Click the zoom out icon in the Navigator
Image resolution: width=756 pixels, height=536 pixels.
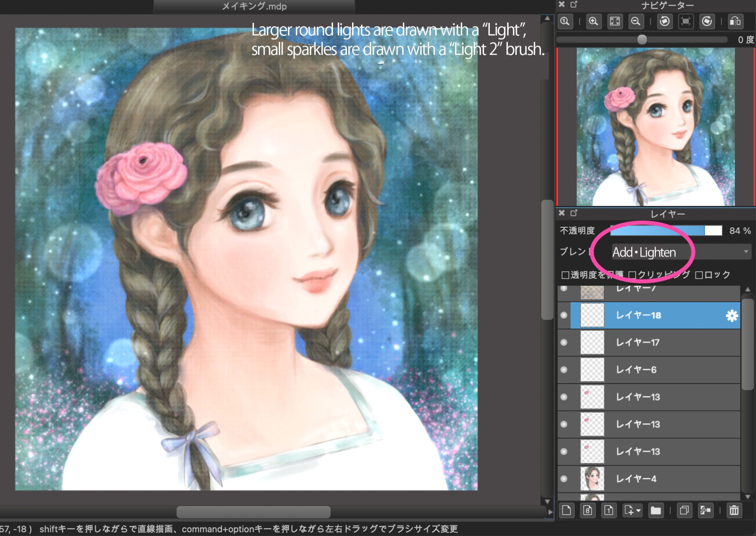tap(636, 21)
